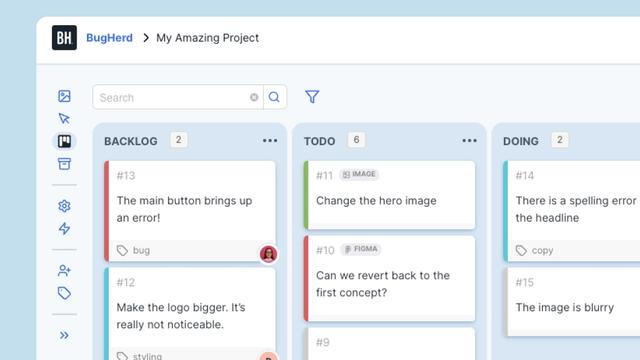Screen dimensions: 640x360
Task: Switch to the kanban board view icon
Action: click(64, 141)
